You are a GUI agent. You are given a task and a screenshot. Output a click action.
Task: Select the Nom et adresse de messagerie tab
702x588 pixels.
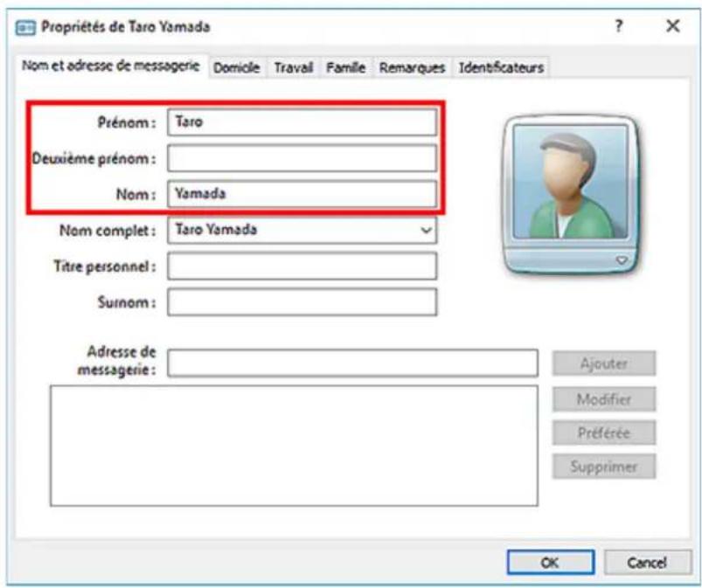coord(110,66)
